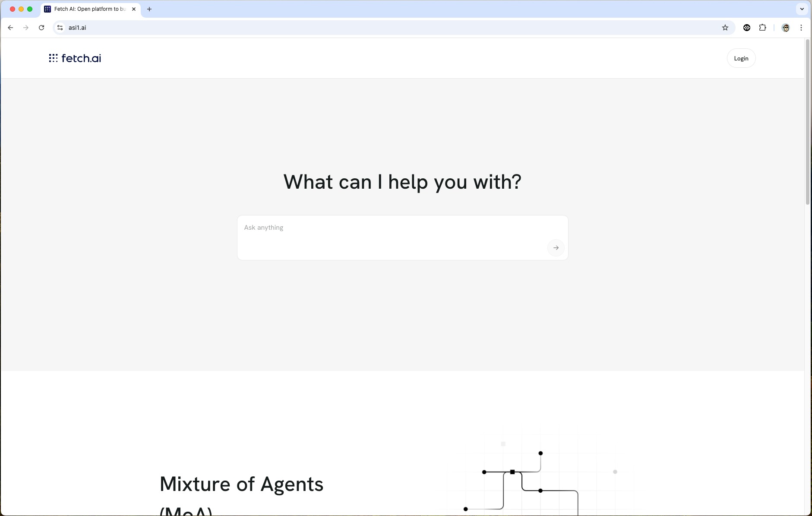Open the Chrome three-dot menu
812x516 pixels.
coord(801,28)
